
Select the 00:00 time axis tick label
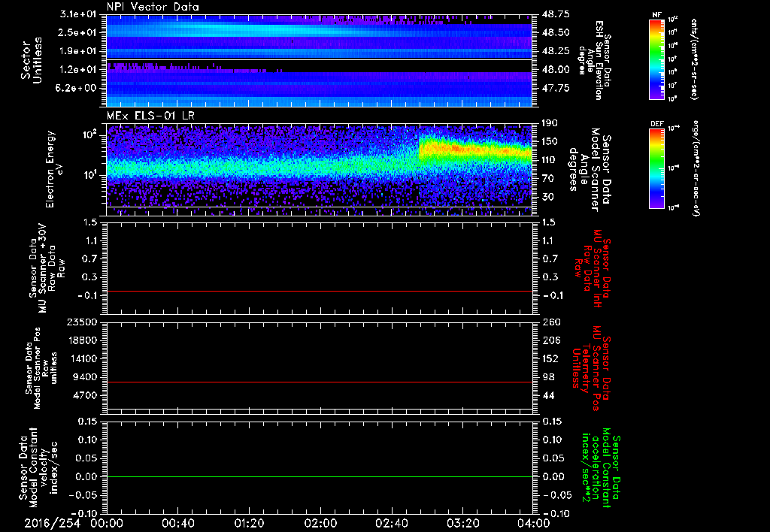106,523
